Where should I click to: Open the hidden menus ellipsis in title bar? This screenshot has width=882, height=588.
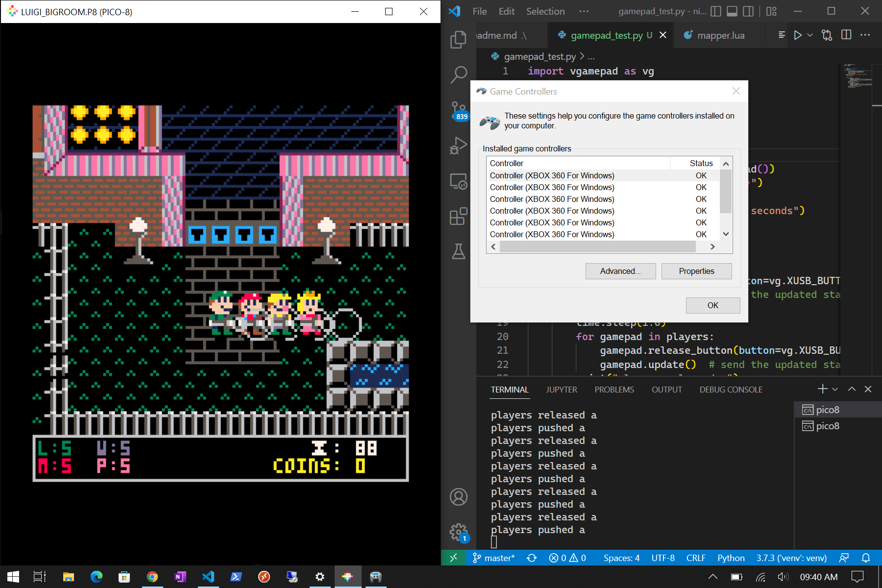point(584,11)
